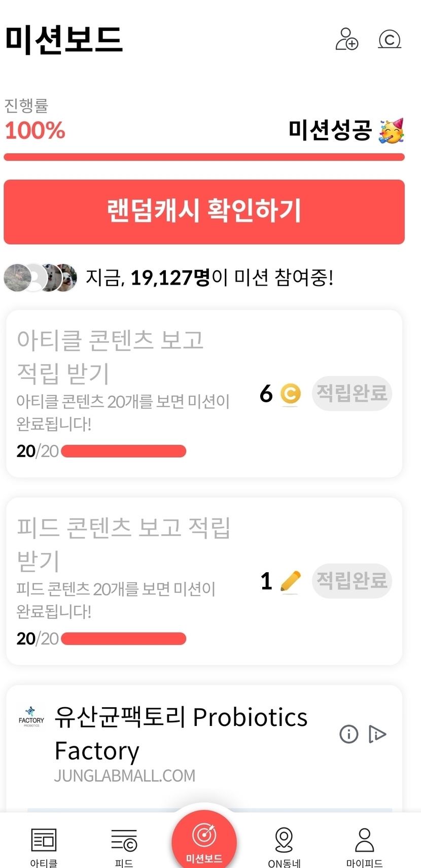Tap 적립완료 on the feed mission
The width and height of the screenshot is (421, 868).
point(352,581)
